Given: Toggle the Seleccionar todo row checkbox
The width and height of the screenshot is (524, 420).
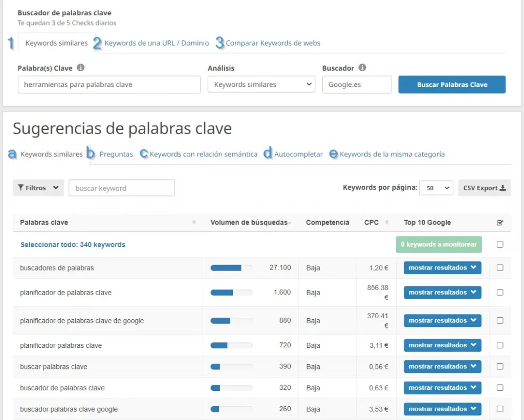Looking at the screenshot, I should (500, 245).
